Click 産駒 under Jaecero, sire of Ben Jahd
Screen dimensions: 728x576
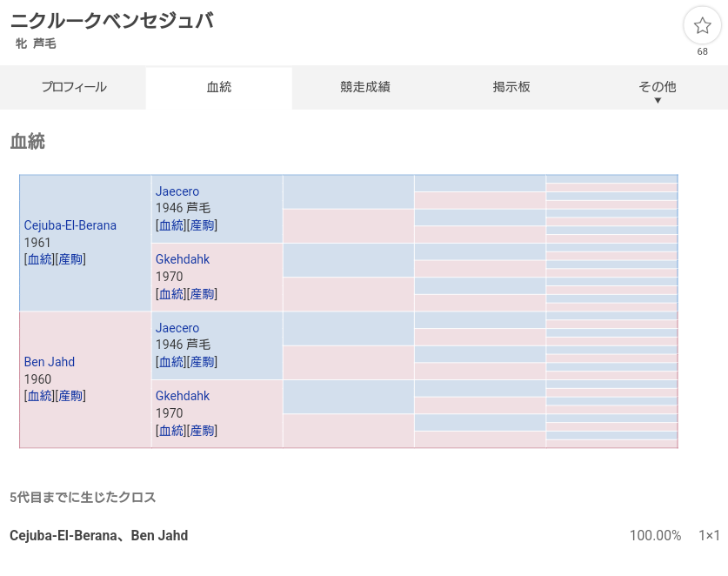(202, 362)
